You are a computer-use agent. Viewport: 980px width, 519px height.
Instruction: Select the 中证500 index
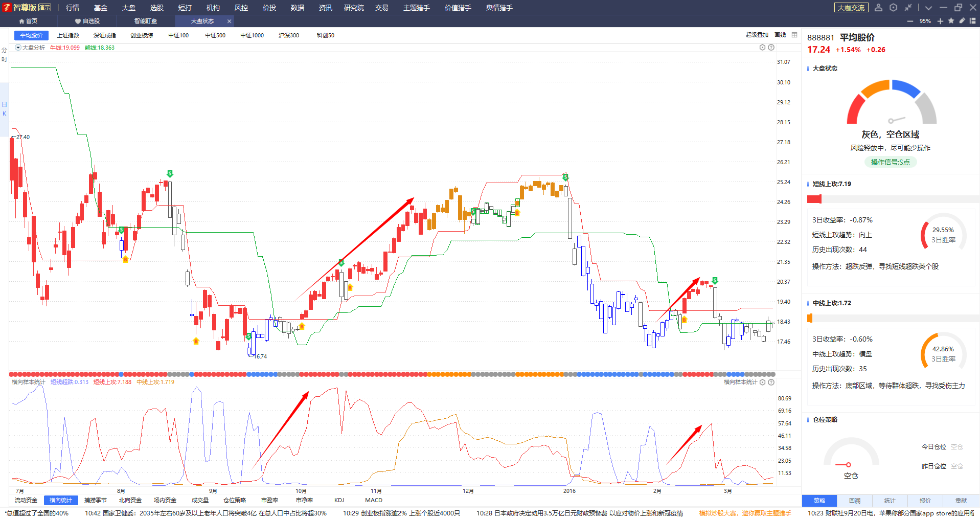(x=215, y=35)
